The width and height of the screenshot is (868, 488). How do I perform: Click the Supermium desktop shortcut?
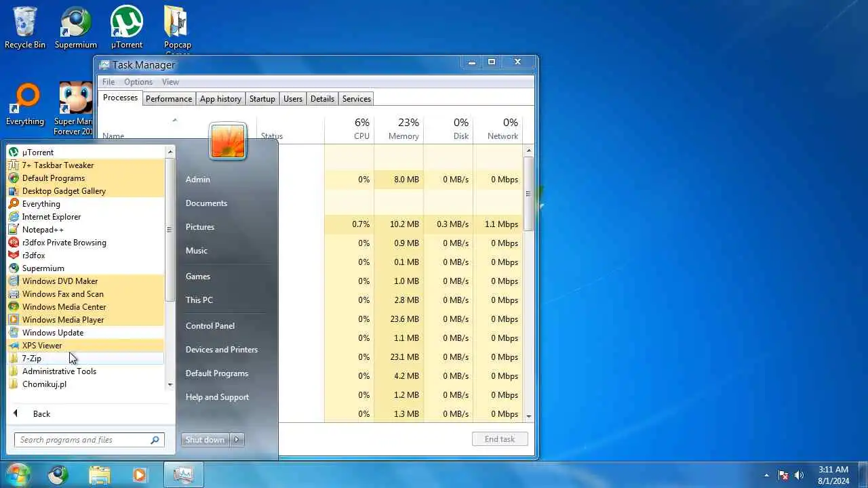point(76,27)
